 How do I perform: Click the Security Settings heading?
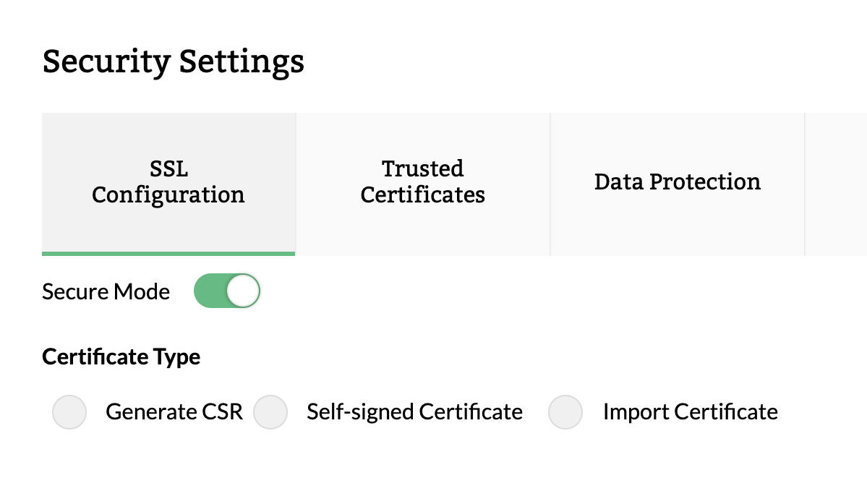point(174,62)
